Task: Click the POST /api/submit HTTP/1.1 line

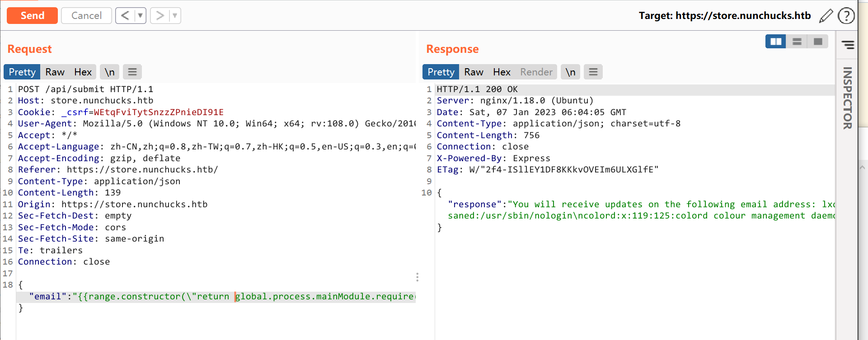Action: [x=85, y=89]
